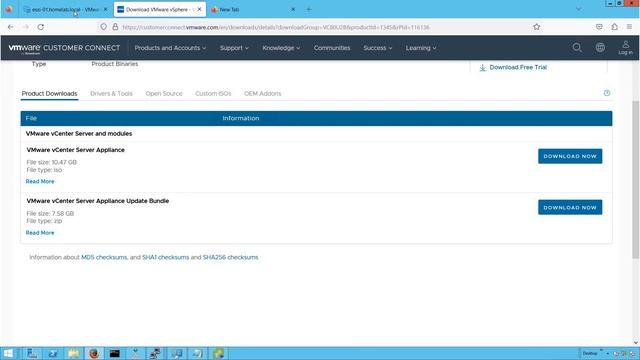Image resolution: width=640 pixels, height=360 pixels.
Task: Go back using browser back arrow
Action: point(11,27)
